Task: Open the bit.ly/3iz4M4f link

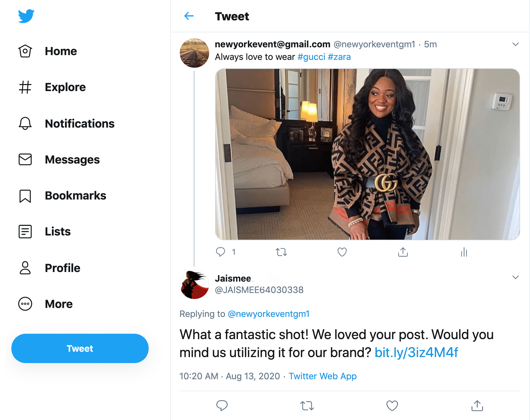Action: 416,353
